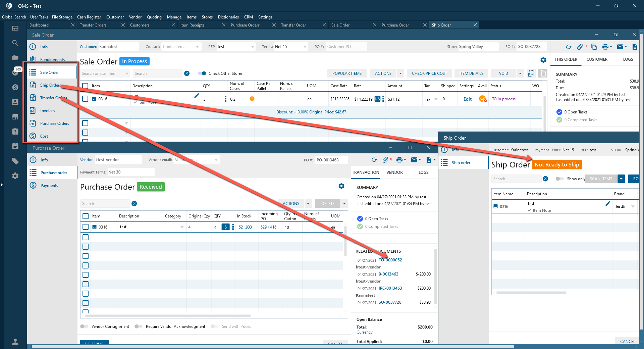The image size is (644, 349).
Task: Open the folder icon in the left sidebar
Action: (15, 58)
